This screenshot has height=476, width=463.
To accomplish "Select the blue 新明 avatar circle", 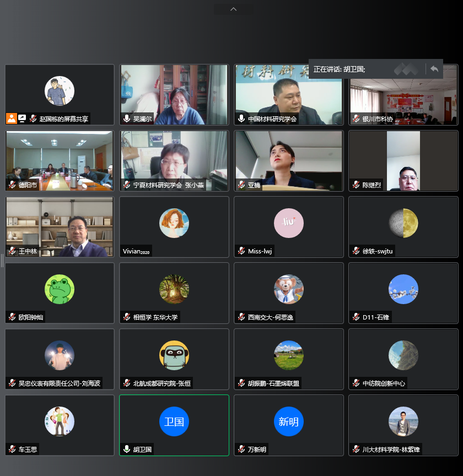I will point(289,421).
